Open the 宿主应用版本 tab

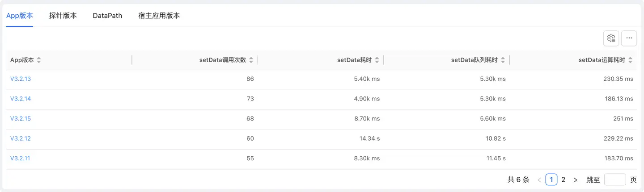click(159, 16)
